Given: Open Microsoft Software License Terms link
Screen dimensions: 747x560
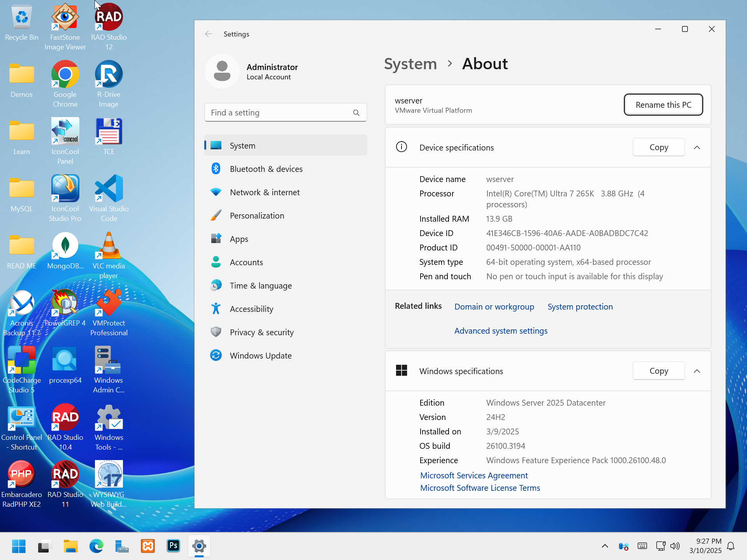Looking at the screenshot, I should (480, 488).
